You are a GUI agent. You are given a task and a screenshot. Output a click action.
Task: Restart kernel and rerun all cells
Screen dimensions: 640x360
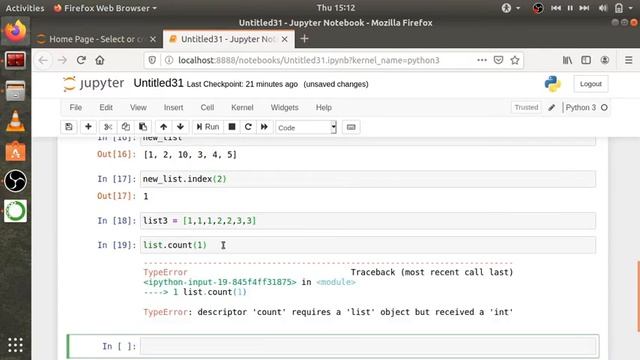click(264, 127)
